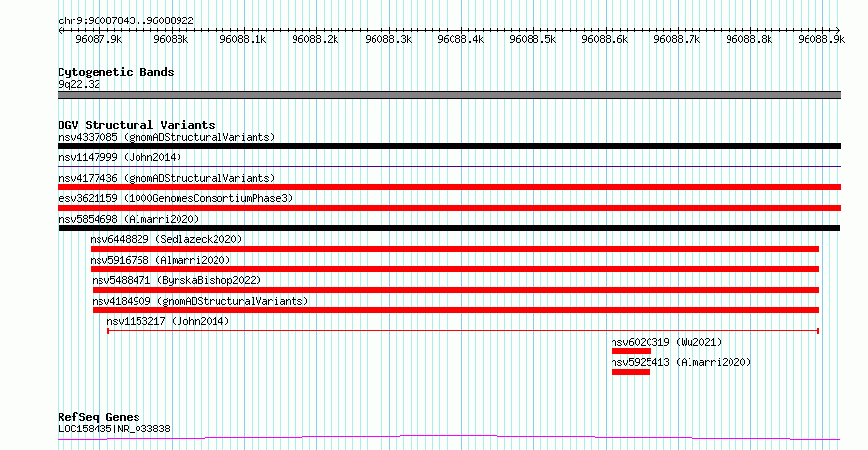Click the 96088.9k ruler tick label
This screenshot has width=868, height=450.
pos(821,39)
